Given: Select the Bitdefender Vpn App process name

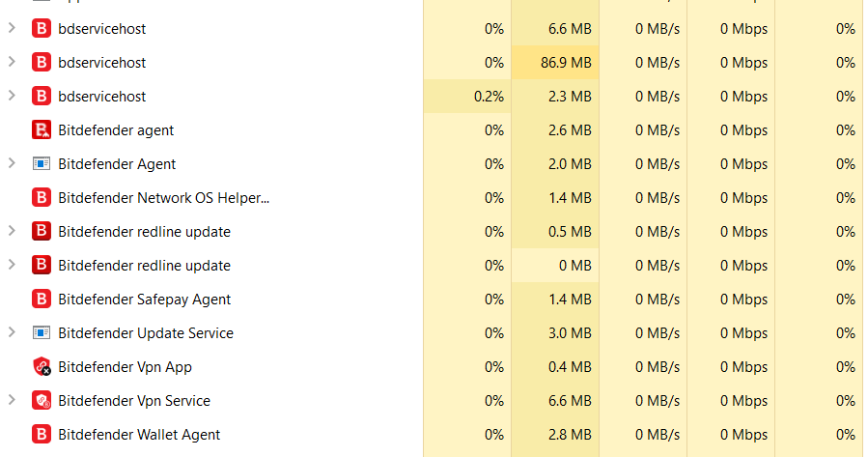Looking at the screenshot, I should (125, 367).
